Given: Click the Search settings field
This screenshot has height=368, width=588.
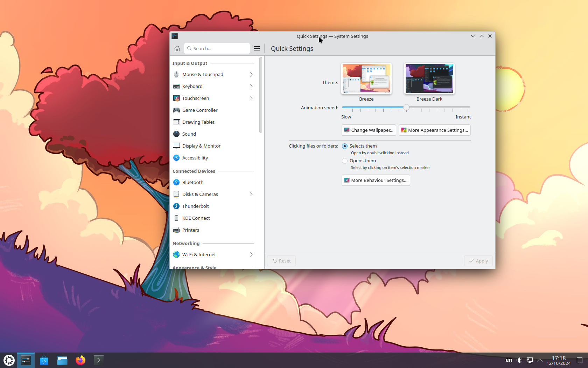Looking at the screenshot, I should (217, 48).
